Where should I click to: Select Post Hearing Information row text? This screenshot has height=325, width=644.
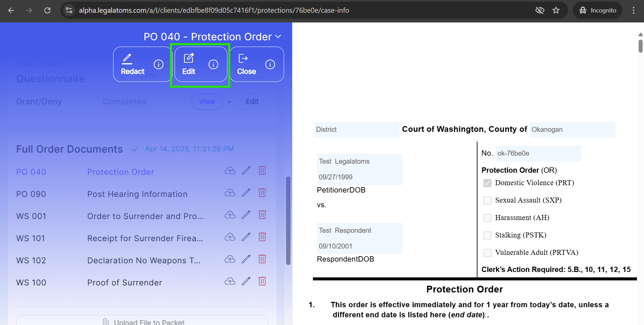[x=137, y=194]
